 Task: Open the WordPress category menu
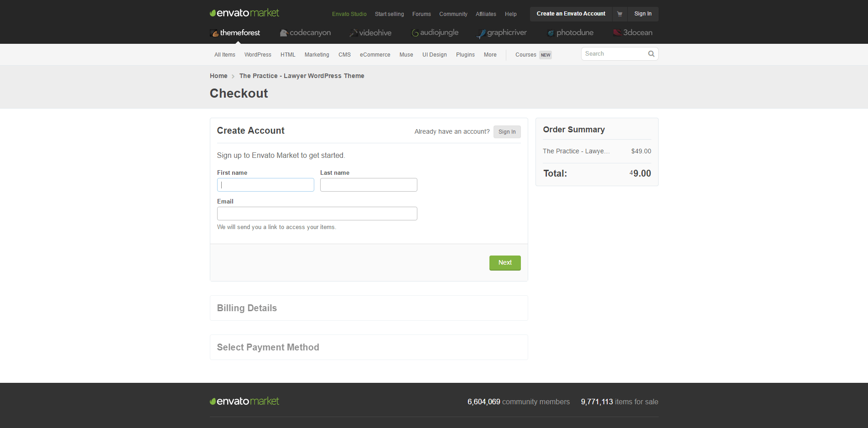click(258, 55)
